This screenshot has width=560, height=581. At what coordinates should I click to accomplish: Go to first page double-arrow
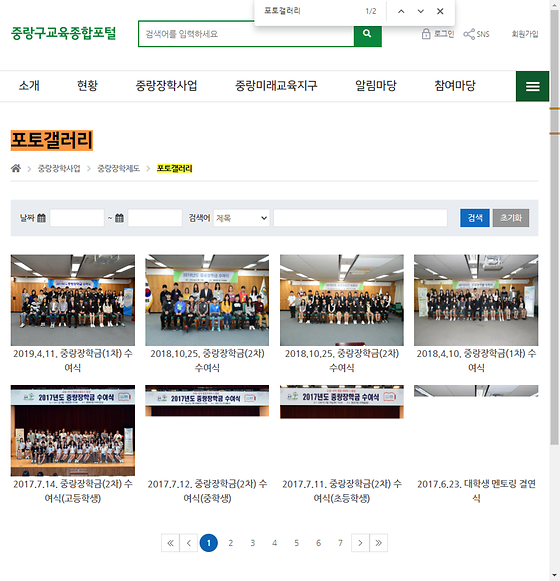(x=170, y=543)
